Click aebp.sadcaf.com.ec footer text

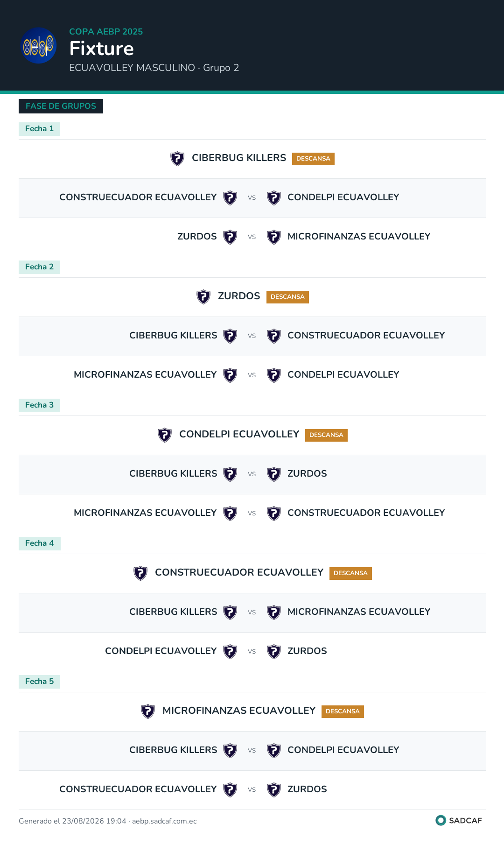tap(164, 821)
